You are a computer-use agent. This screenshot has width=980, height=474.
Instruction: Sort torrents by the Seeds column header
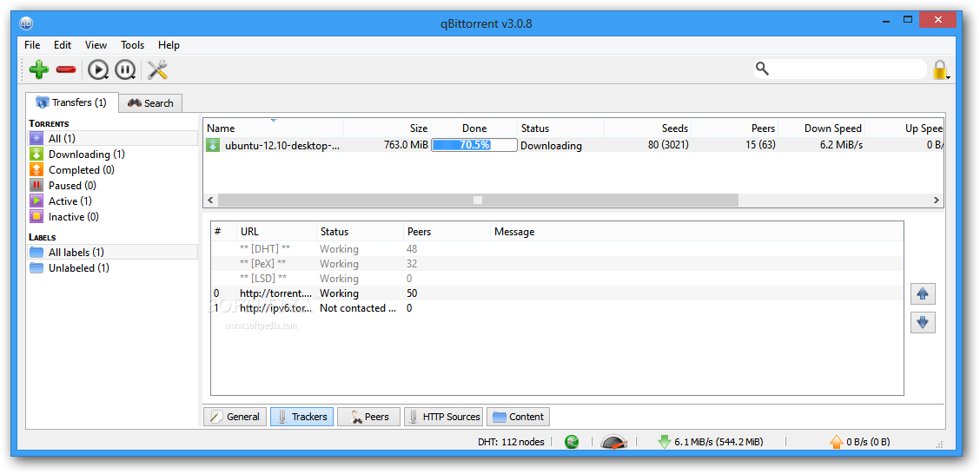pyautogui.click(x=647, y=128)
